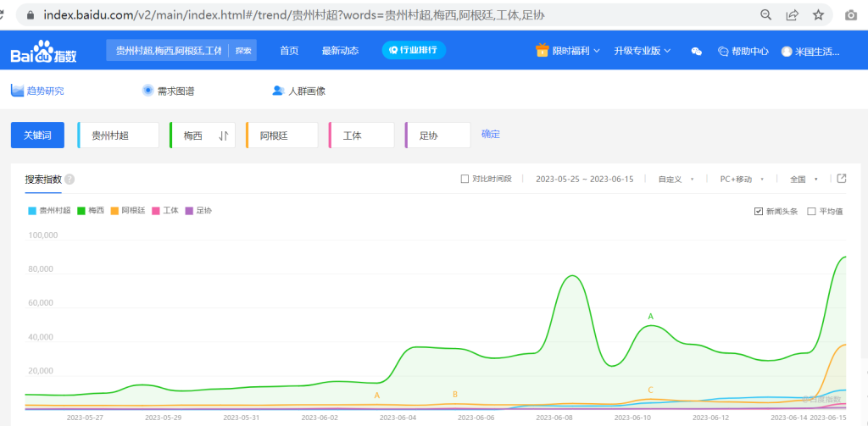Open the WeChat icon in header

coord(697,51)
